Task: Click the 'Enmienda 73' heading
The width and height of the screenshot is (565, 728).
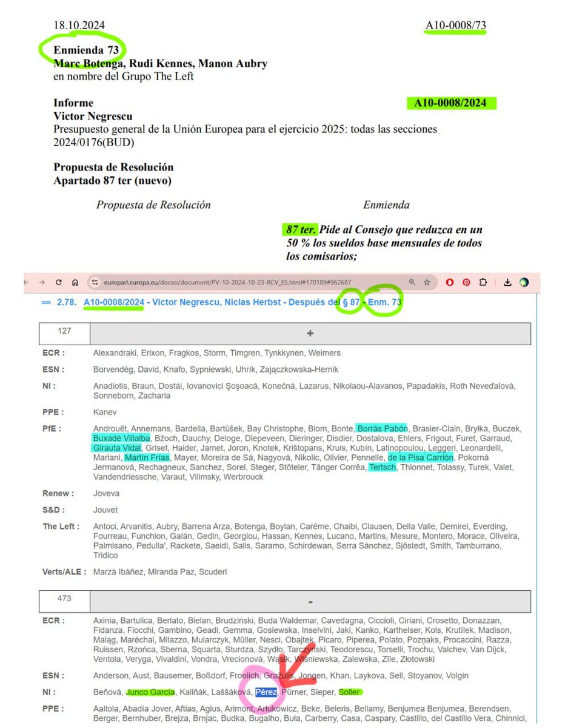Action: coord(86,50)
